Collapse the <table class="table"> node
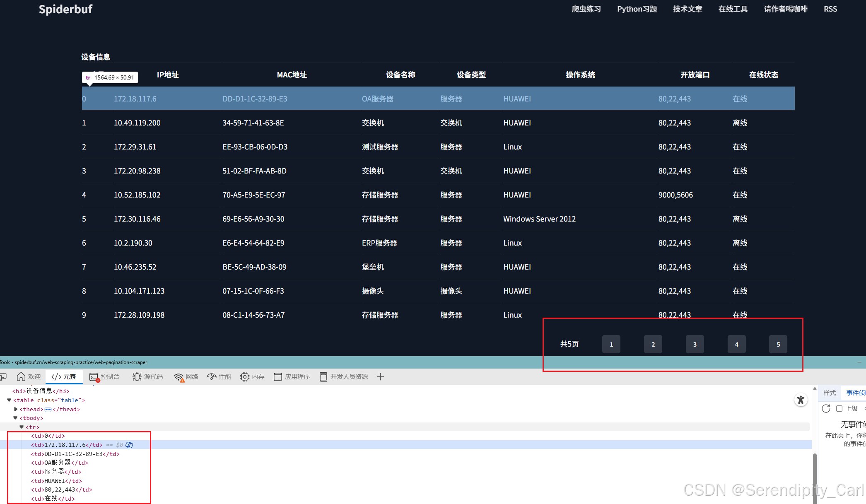 pos(9,400)
